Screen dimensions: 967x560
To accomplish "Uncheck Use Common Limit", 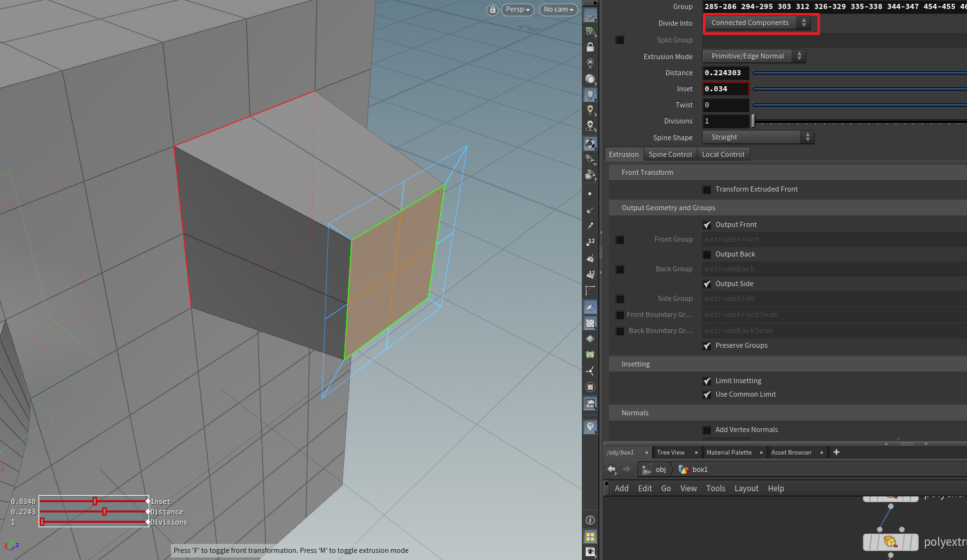I will coord(707,394).
